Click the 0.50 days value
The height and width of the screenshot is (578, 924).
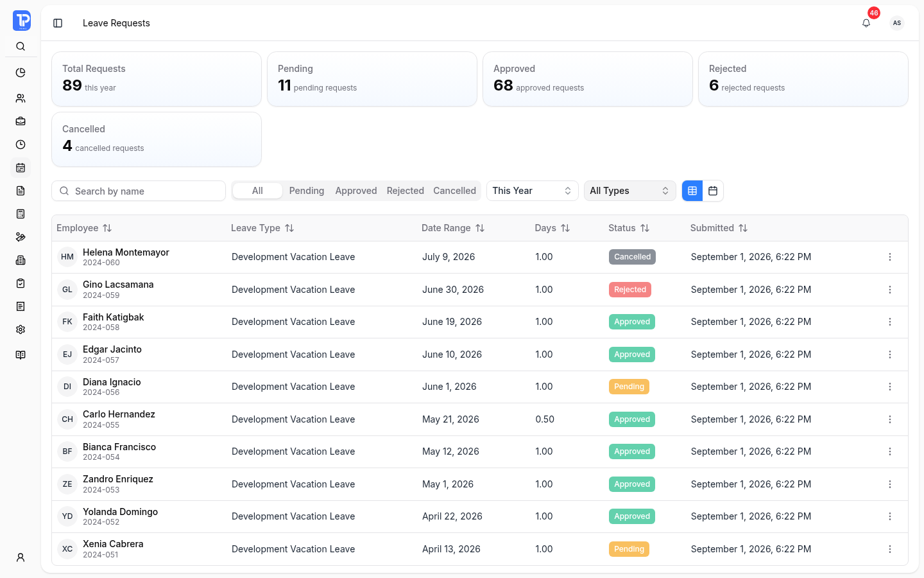point(545,419)
